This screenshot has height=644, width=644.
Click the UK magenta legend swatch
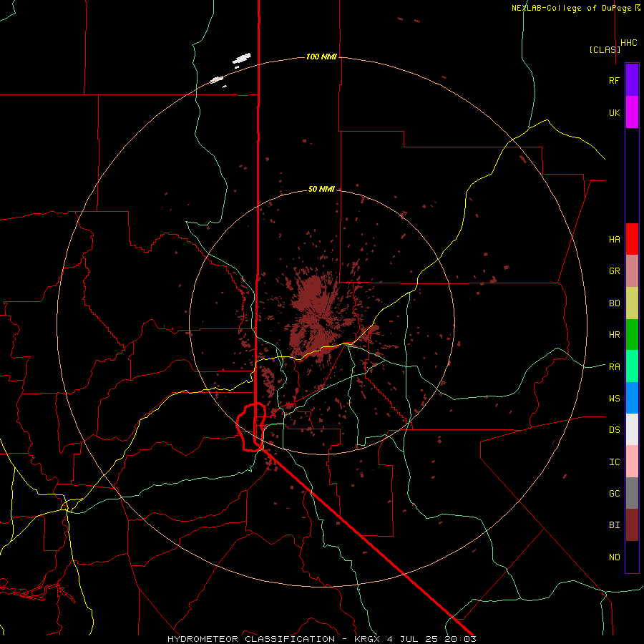pyautogui.click(x=632, y=112)
